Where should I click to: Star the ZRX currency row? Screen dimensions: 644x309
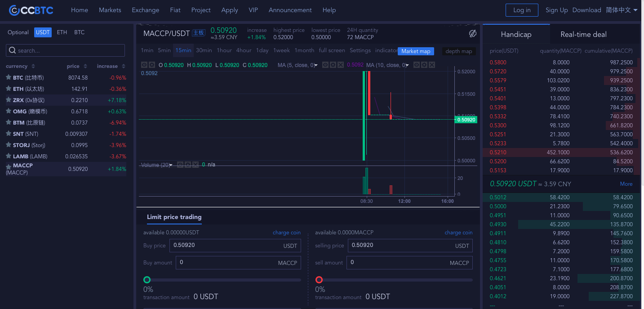[x=9, y=100]
